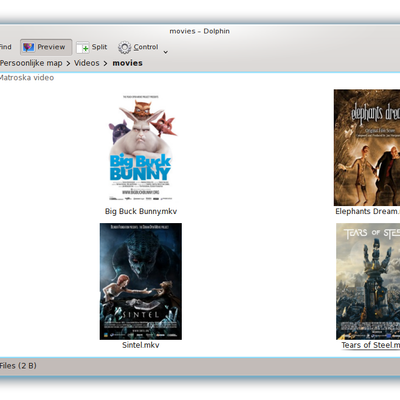Click the Sintel.mkv file name

[141, 345]
